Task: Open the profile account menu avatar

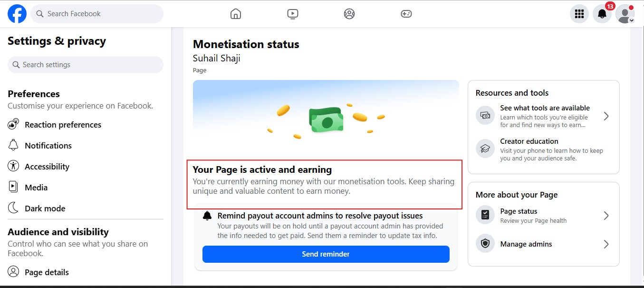Action: pos(625,14)
